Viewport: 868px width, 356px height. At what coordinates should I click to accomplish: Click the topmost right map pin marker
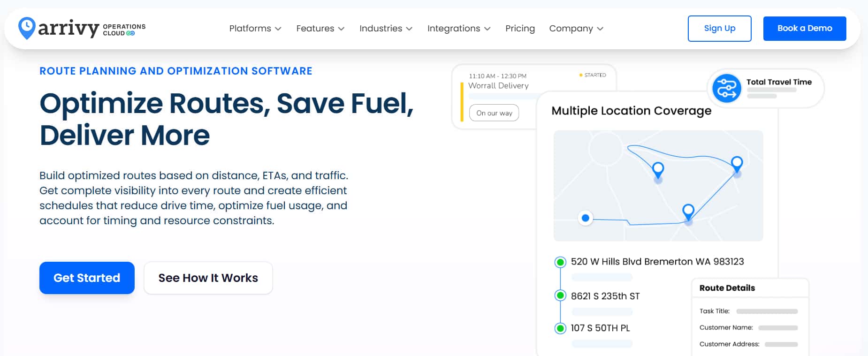coord(737,163)
